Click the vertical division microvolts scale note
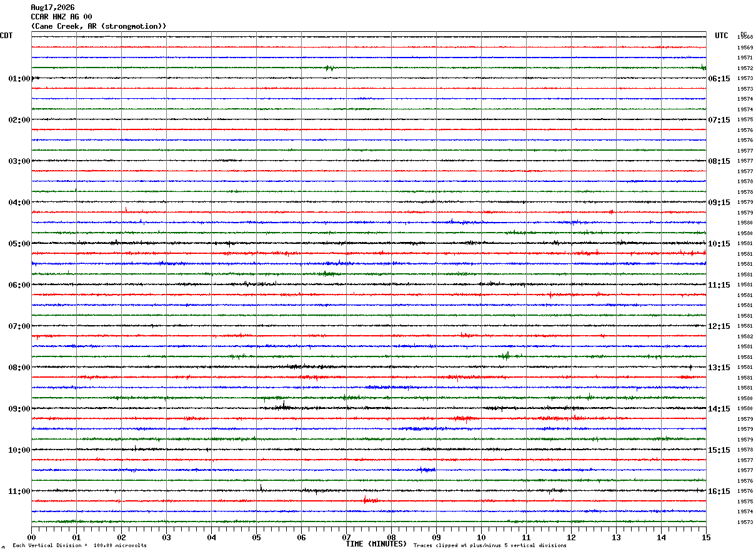The image size is (756, 554). click(79, 546)
